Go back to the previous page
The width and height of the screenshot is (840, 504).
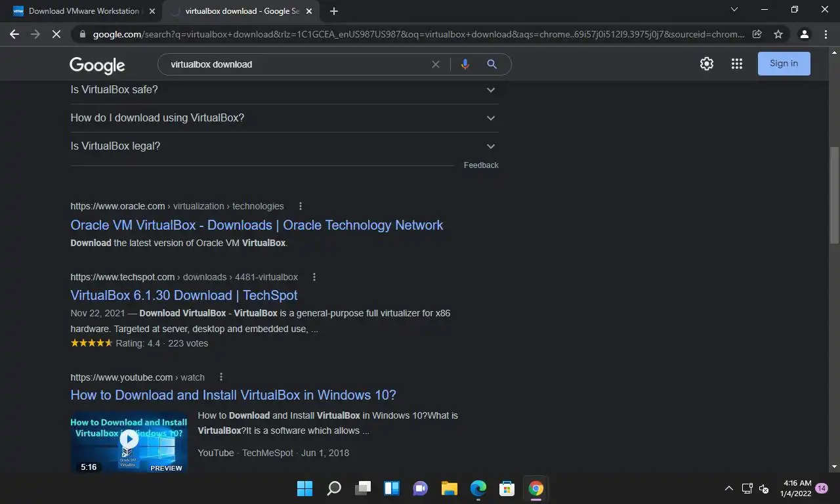point(14,34)
